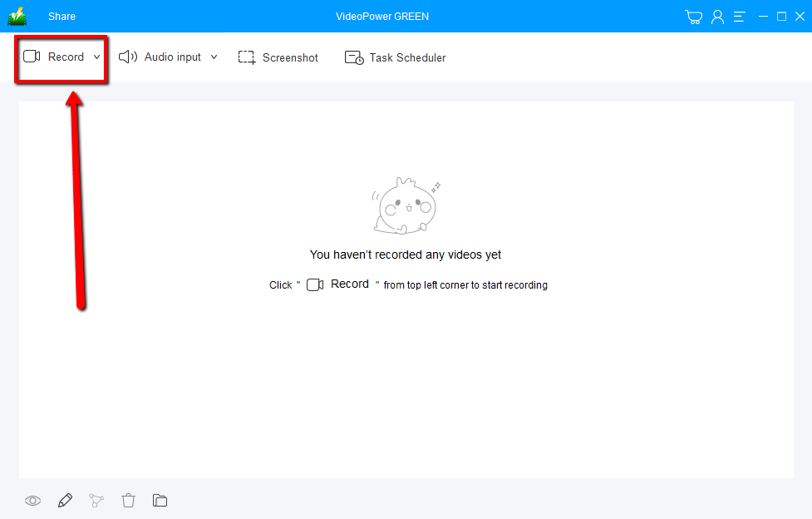Screen dimensions: 812x519
Task: Click the Audio input speaker icon
Action: click(x=127, y=57)
